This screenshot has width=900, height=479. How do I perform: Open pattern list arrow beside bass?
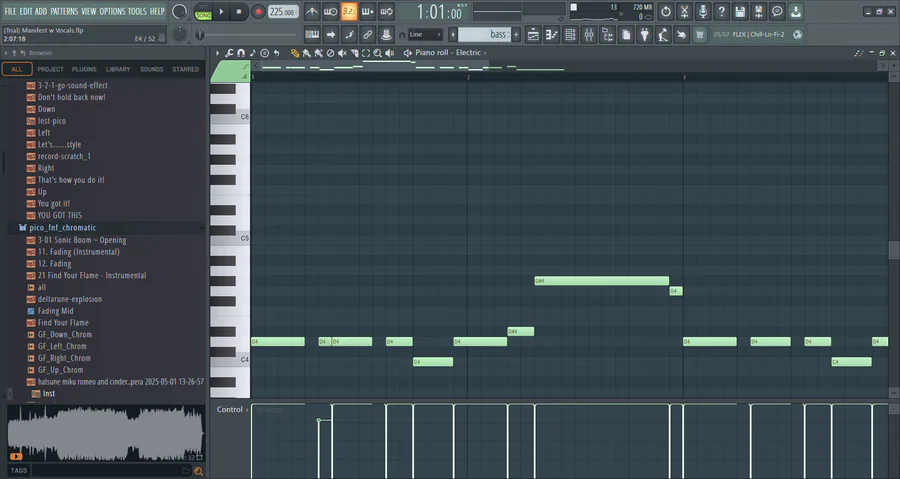[453, 35]
